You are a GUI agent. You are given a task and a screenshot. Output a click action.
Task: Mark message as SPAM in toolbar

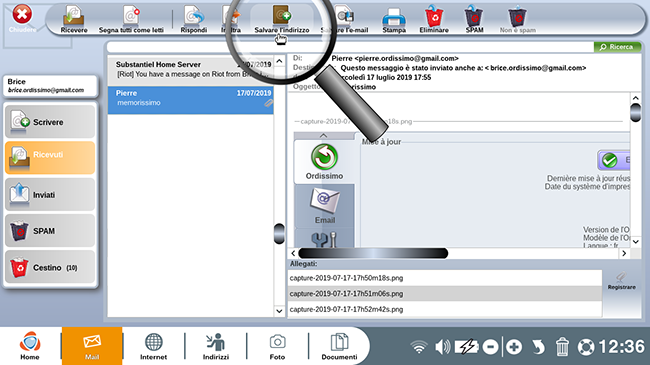point(474,19)
